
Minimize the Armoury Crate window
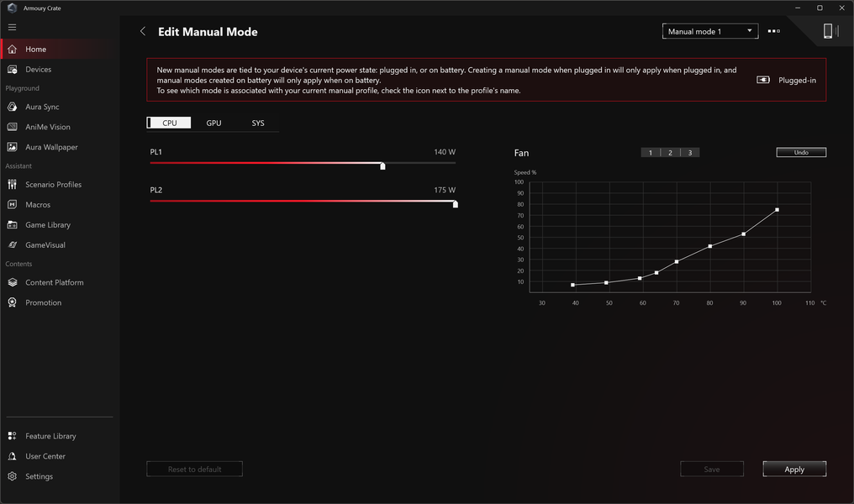(x=798, y=8)
